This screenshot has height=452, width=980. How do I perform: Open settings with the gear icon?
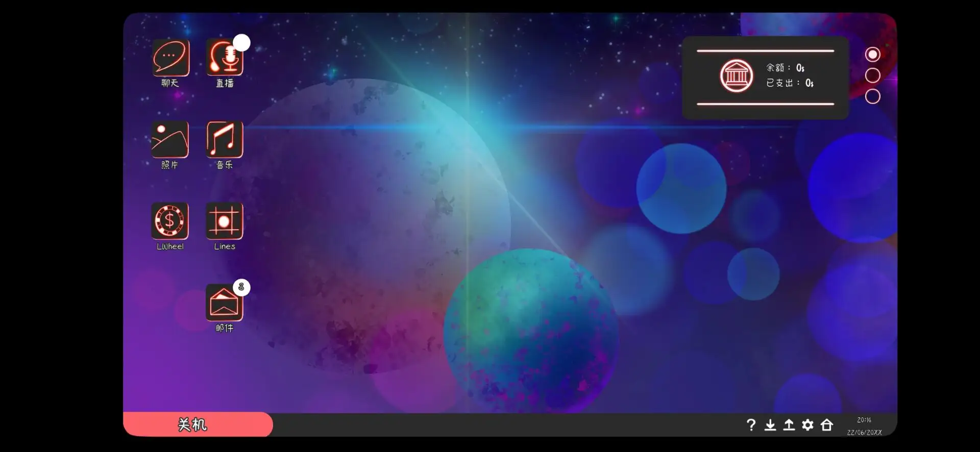(807, 425)
